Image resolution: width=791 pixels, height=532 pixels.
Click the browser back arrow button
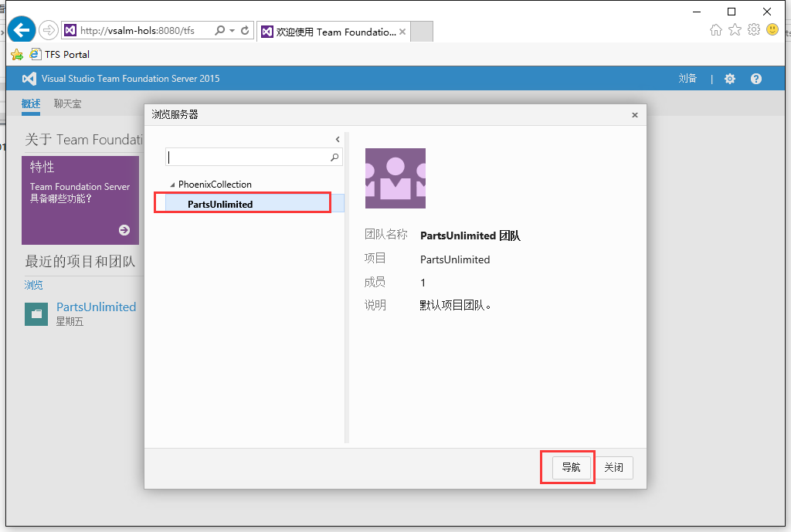pos(22,30)
